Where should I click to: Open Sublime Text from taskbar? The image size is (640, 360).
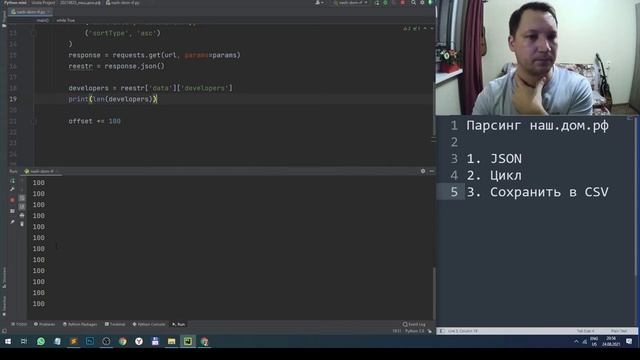coord(73,341)
